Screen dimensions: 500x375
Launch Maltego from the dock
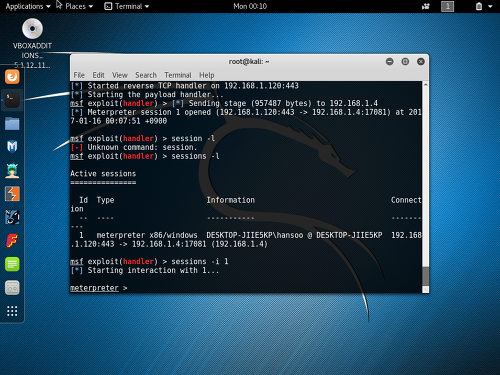coord(12,217)
